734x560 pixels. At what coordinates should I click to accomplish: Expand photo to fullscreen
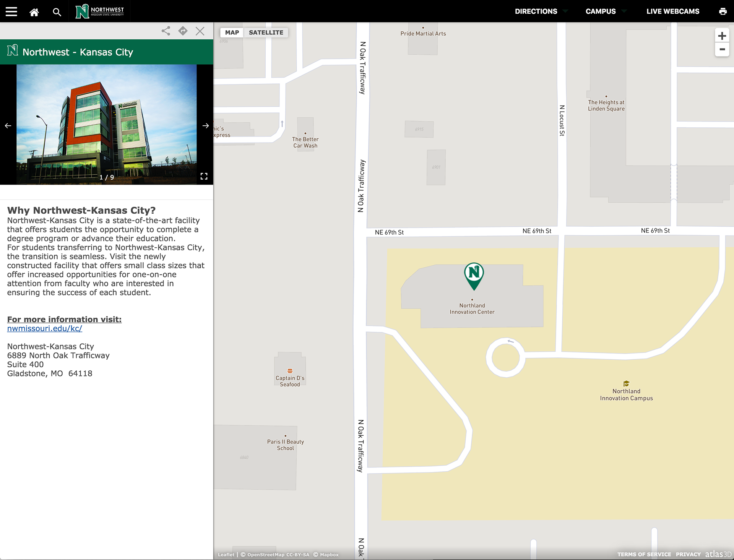tap(204, 176)
